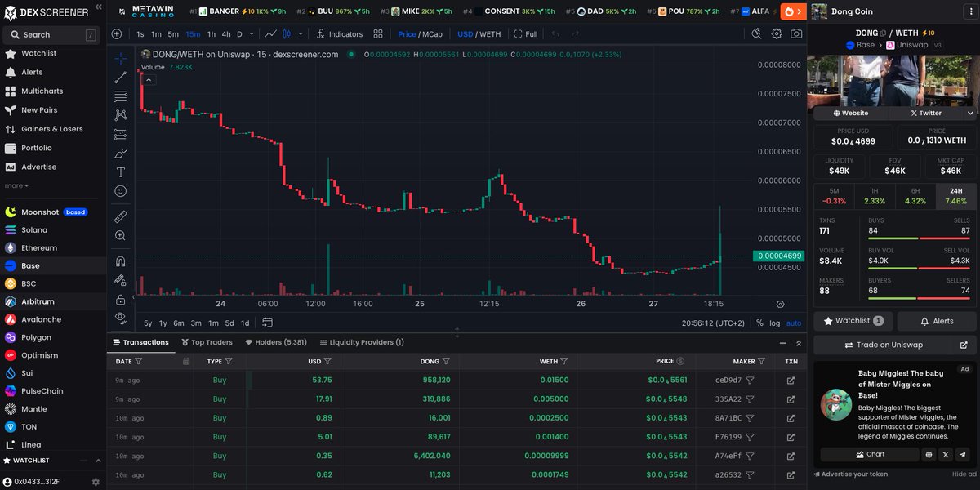This screenshot has height=490, width=980.
Task: Select the 1H performance period
Action: (x=874, y=195)
